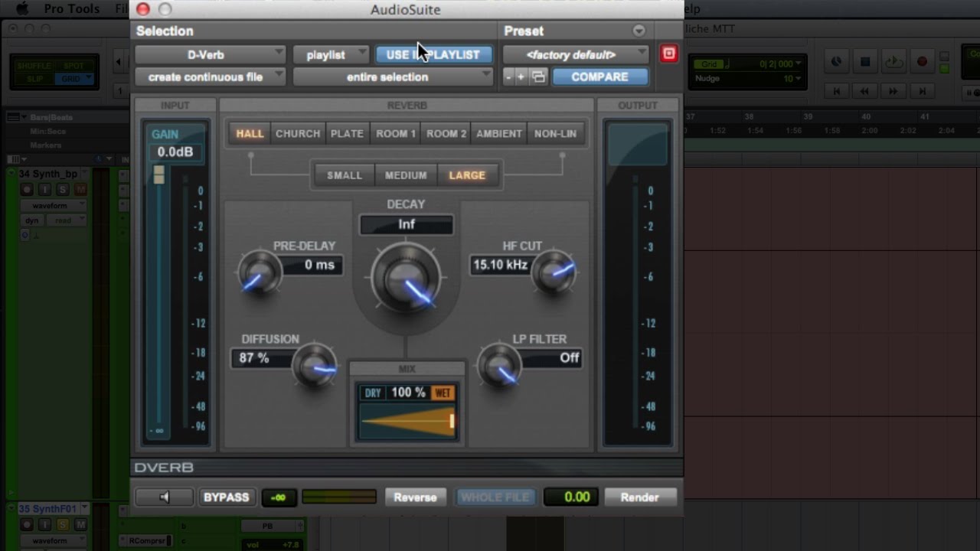Open the factory default preset dropdown
Image resolution: width=980 pixels, height=551 pixels.
coord(577,54)
